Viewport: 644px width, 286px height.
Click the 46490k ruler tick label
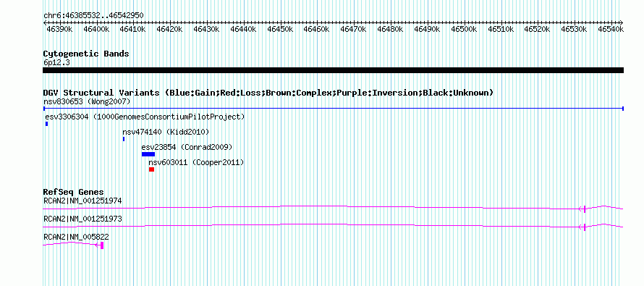(x=427, y=29)
